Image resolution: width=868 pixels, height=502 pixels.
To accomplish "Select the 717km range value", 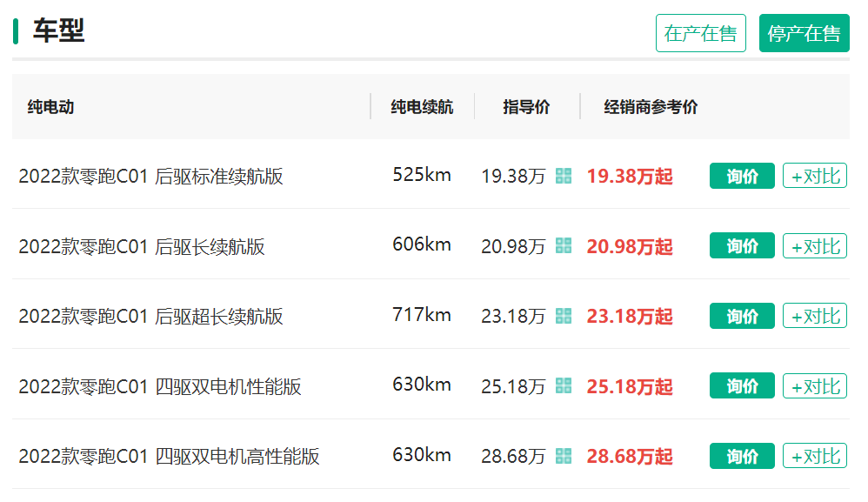I will (422, 314).
